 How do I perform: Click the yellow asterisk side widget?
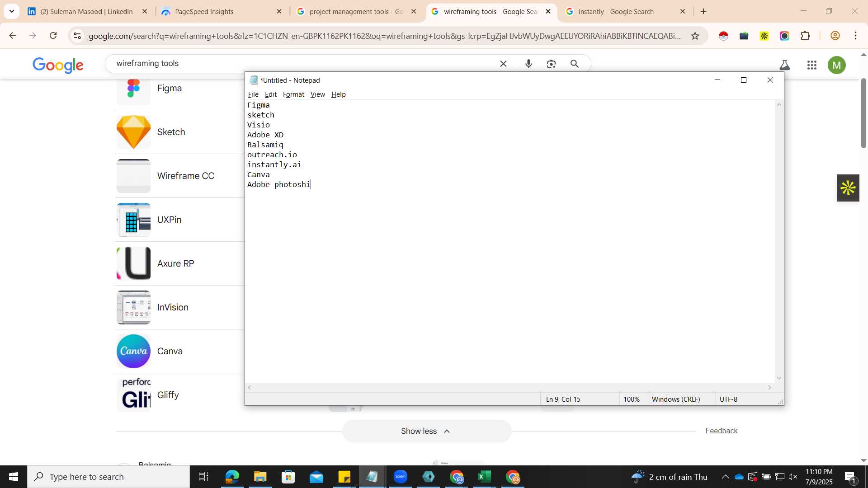click(848, 188)
